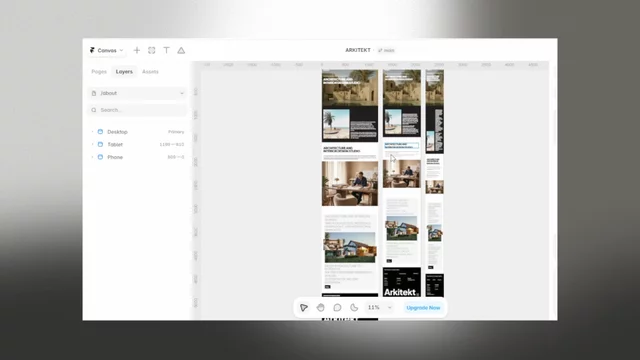The image size is (640, 360).
Task: Open the Framer Canvas menu
Action: click(x=106, y=50)
